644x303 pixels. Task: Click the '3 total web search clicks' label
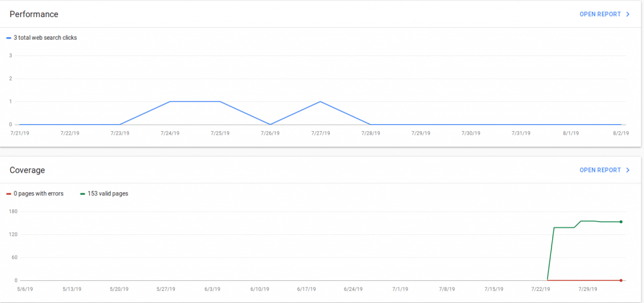45,38
